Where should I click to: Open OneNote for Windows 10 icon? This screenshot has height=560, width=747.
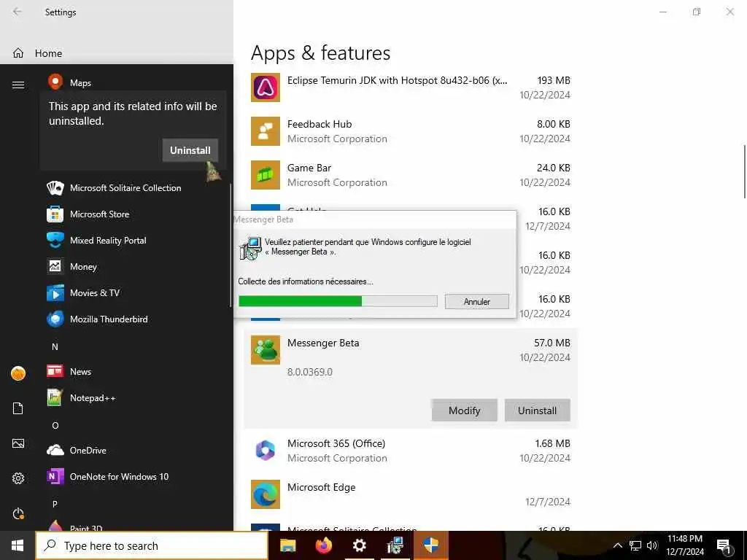click(x=55, y=476)
